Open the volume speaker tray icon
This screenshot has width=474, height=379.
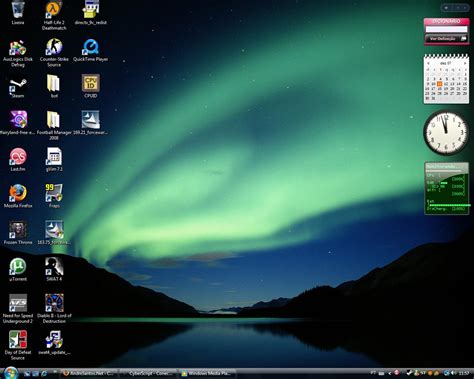pos(453,373)
